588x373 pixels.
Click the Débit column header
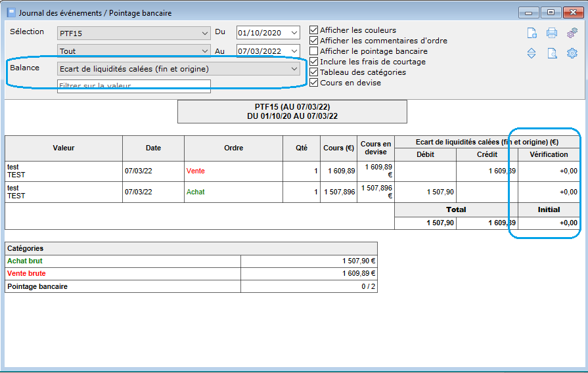pyautogui.click(x=425, y=154)
